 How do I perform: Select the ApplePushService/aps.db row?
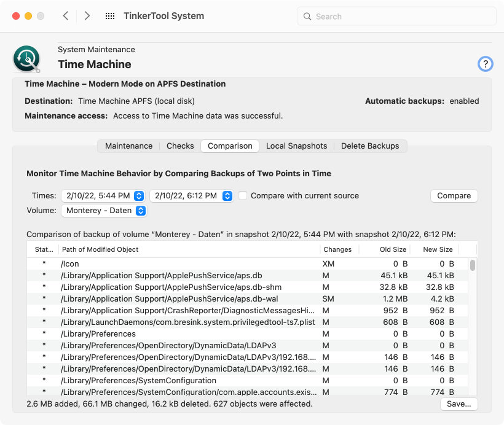(x=247, y=275)
